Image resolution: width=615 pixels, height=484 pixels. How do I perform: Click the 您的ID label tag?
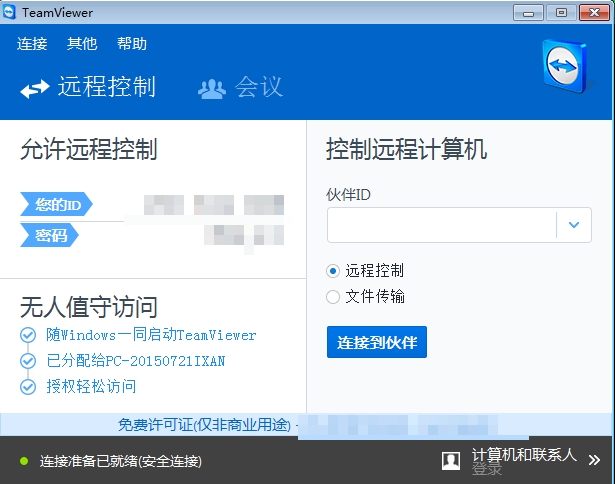tap(56, 204)
